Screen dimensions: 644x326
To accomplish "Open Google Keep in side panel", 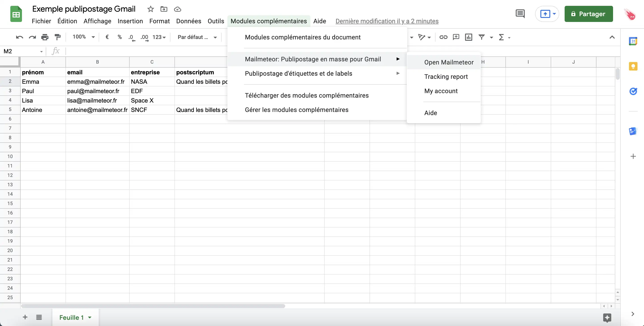I will (633, 66).
